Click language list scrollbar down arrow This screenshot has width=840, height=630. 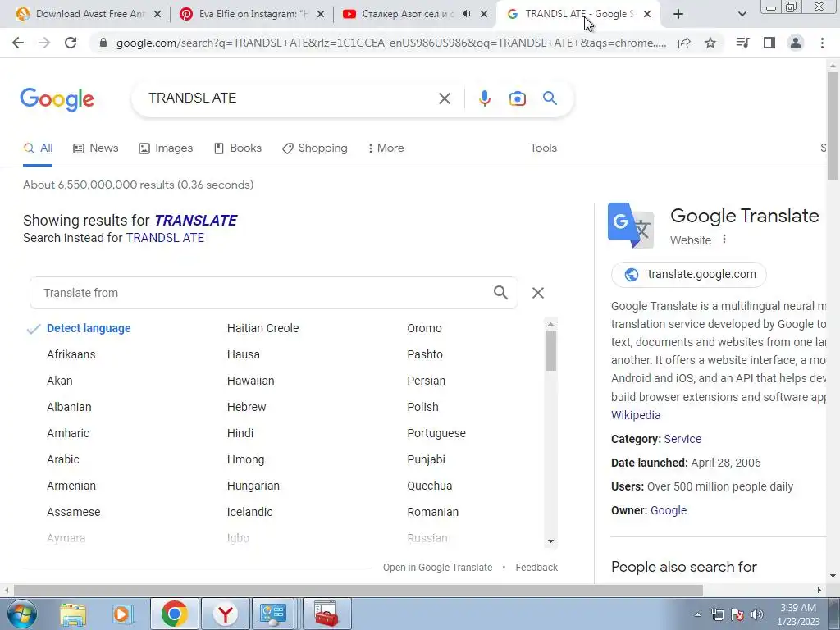point(550,541)
